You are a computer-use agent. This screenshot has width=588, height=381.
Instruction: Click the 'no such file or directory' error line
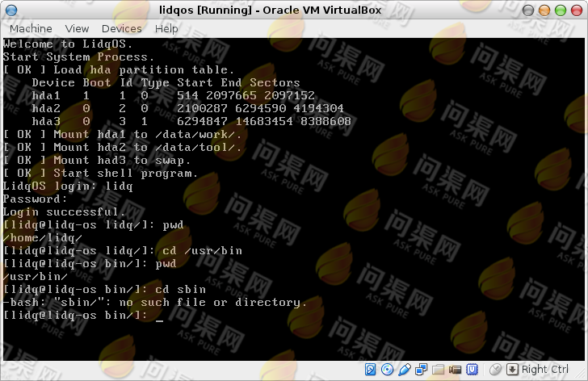155,303
